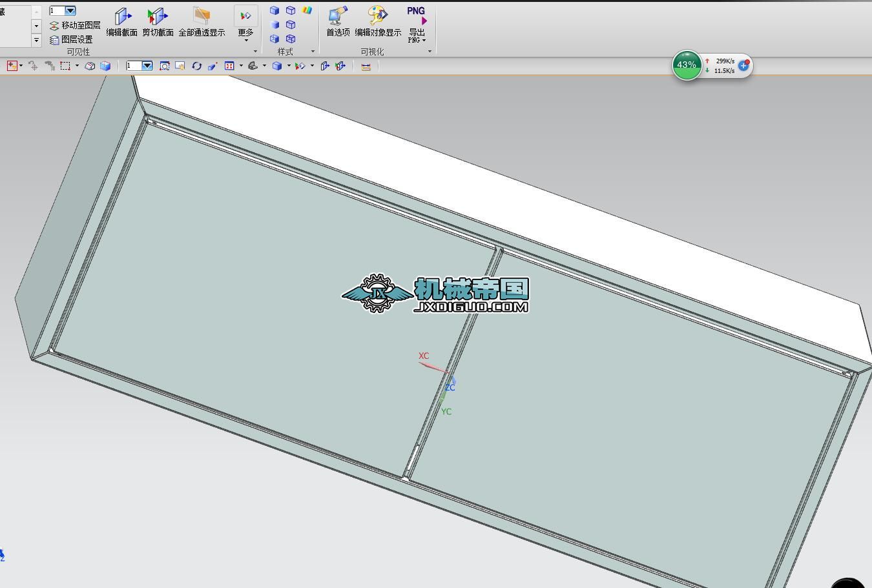The width and height of the screenshot is (872, 588).
Task: Click the network speed 43% widget
Action: [687, 65]
